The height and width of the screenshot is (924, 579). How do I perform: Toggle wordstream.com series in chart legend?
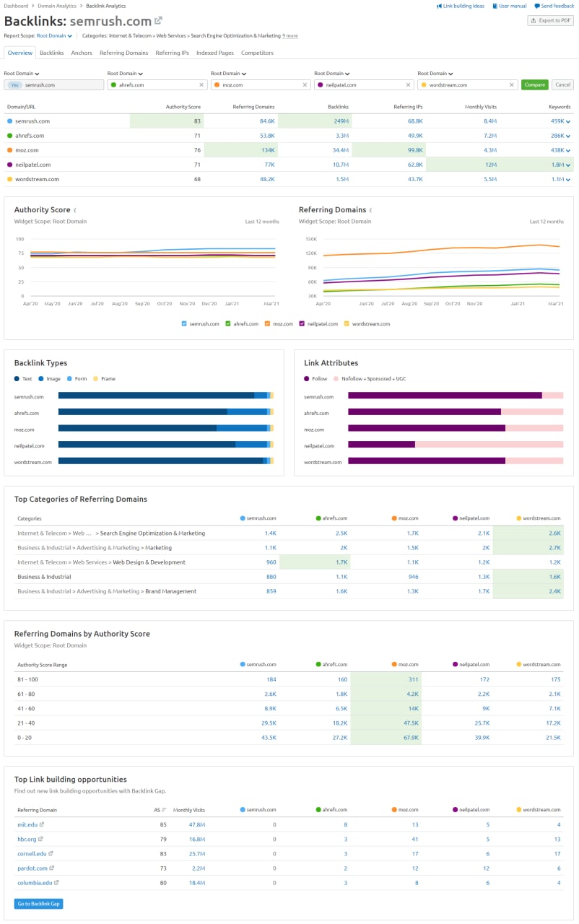pos(347,323)
